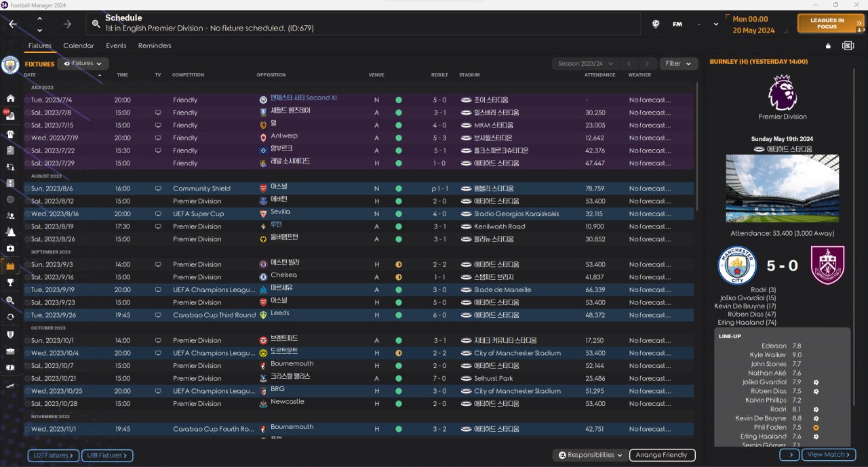Open the Club Info shield icon
Image resolution: width=868 pixels, height=467 pixels.
point(10,335)
